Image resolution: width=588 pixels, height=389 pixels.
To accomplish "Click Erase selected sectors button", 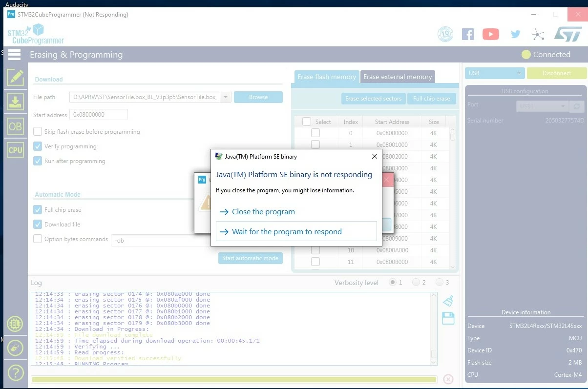I will point(373,99).
